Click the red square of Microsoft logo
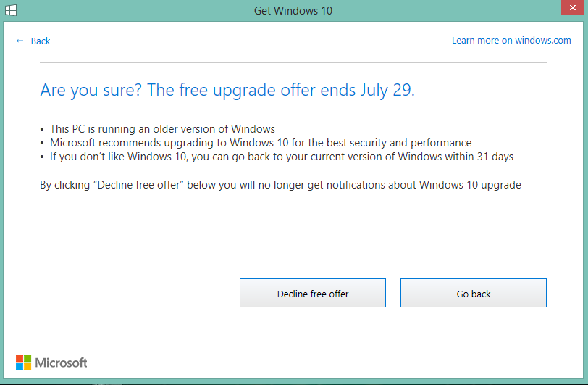Image resolution: width=588 pixels, height=385 pixels. pyautogui.click(x=20, y=358)
